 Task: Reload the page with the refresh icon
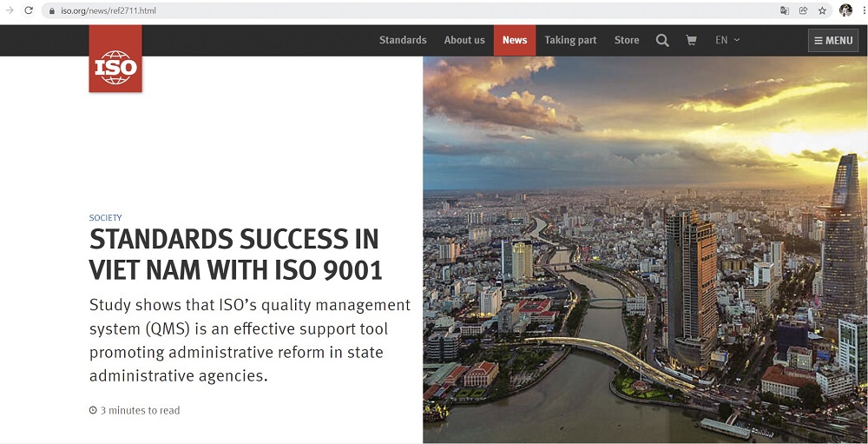pyautogui.click(x=29, y=10)
